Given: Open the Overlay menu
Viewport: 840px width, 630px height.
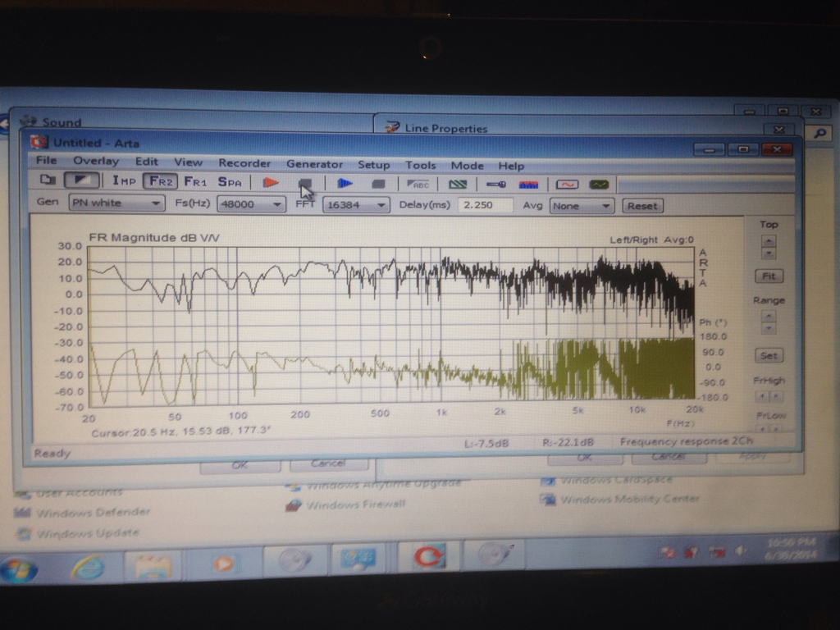Looking at the screenshot, I should [x=96, y=161].
